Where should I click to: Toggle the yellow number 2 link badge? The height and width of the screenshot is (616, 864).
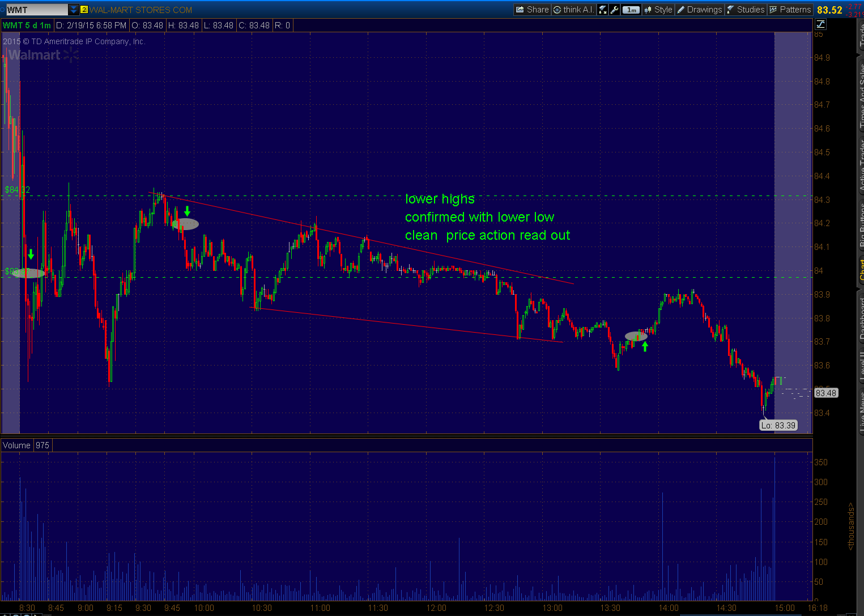click(x=84, y=10)
